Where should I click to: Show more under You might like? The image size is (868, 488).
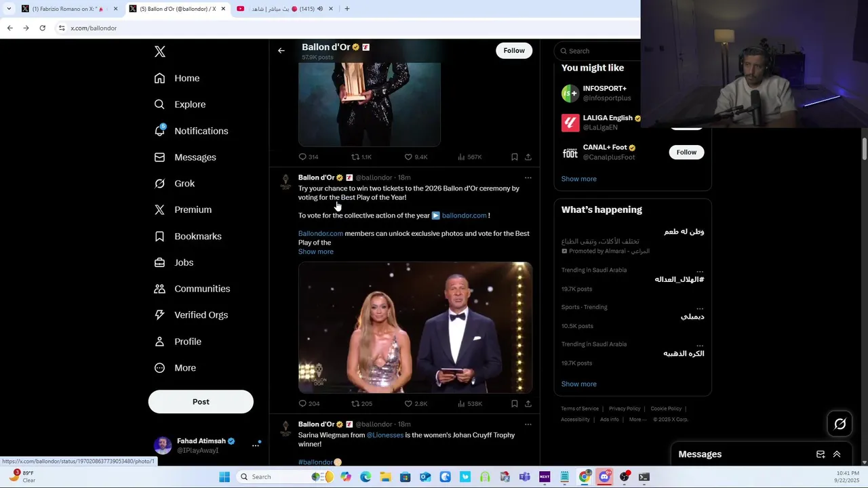point(579,179)
